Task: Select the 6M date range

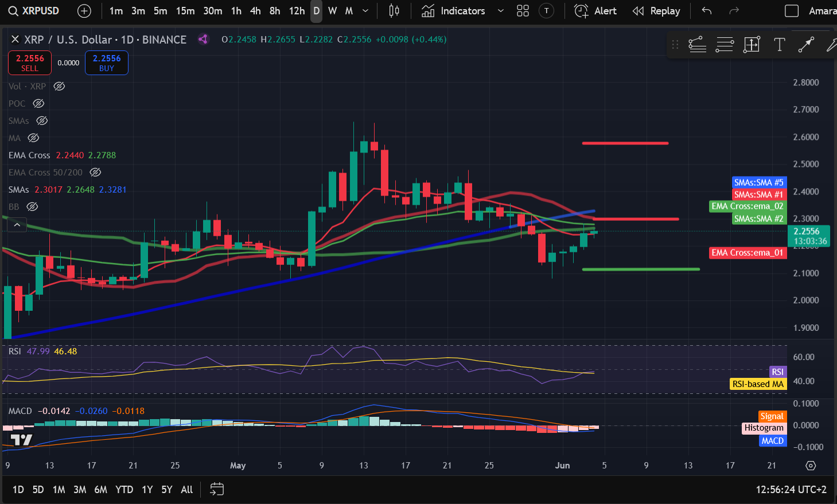Action: click(x=101, y=490)
